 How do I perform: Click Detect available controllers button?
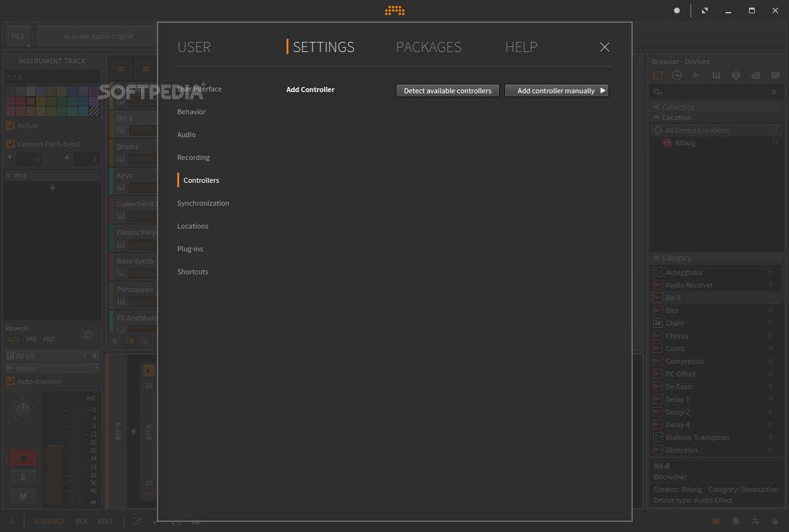coord(448,91)
